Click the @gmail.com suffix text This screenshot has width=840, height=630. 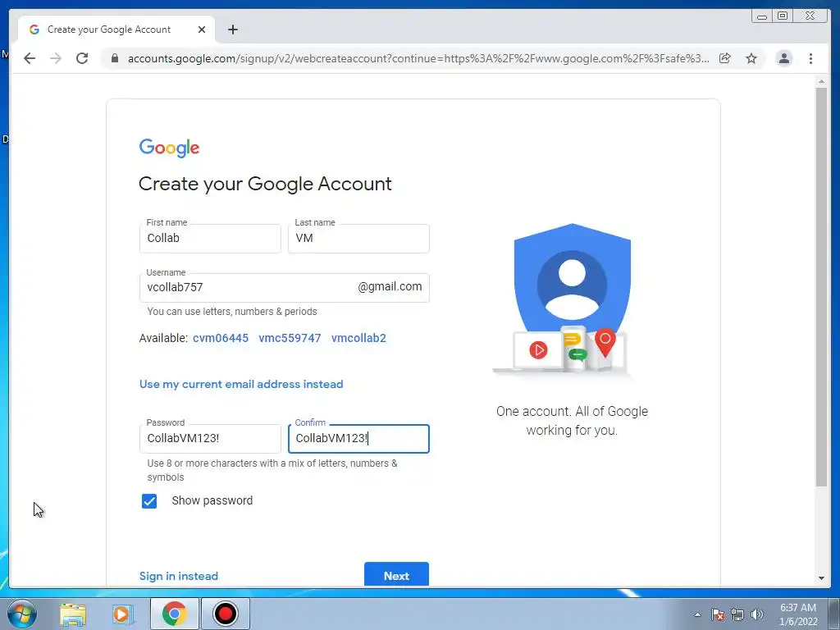[390, 286]
